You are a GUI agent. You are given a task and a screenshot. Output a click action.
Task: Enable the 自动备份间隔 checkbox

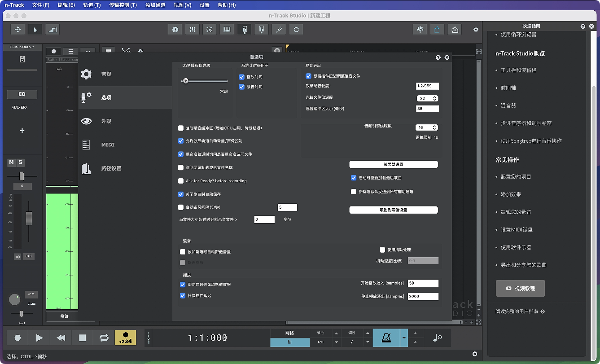tap(181, 207)
